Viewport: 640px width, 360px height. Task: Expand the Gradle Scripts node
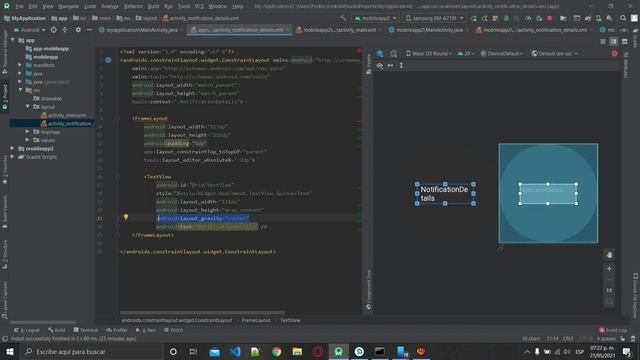pos(13,157)
